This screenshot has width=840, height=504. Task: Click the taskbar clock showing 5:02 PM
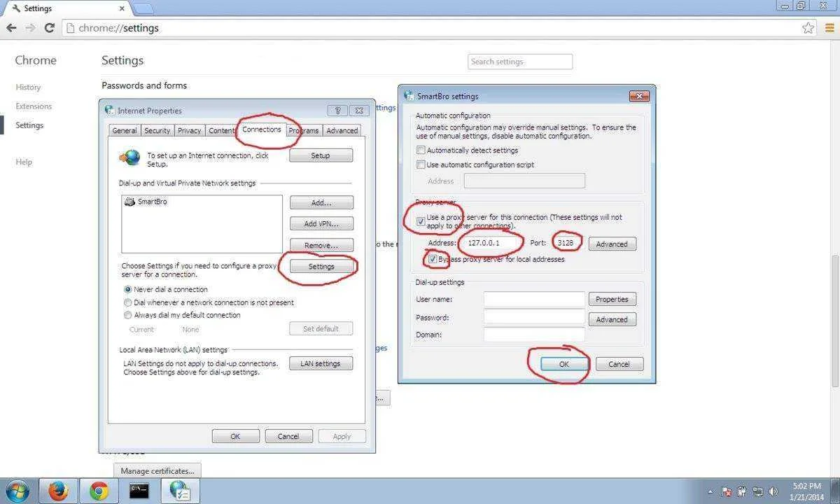point(807,491)
